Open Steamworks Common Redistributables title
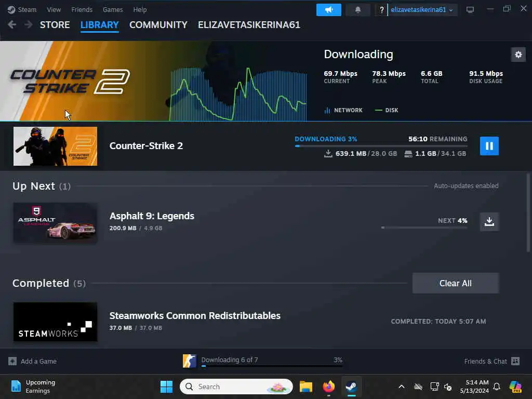Screen dimensions: 532x399 195,316
